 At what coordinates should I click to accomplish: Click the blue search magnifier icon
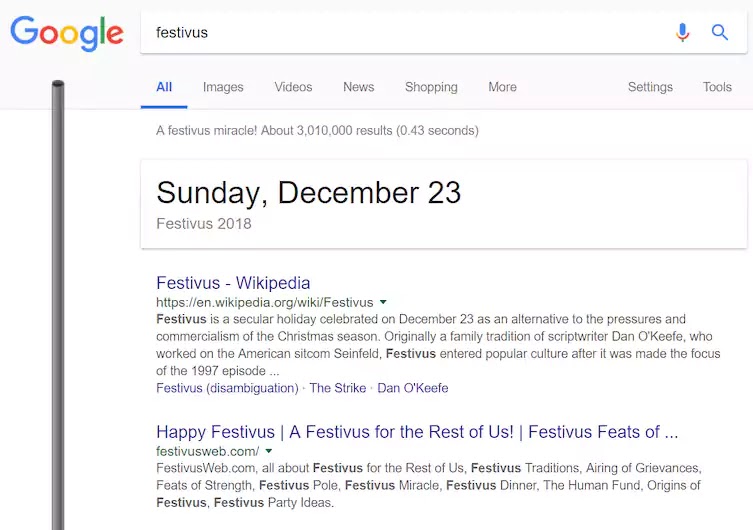click(x=719, y=33)
